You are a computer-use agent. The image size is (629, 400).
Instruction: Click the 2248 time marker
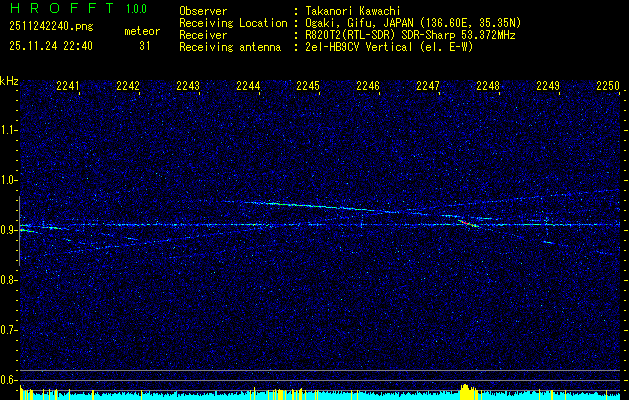(x=488, y=85)
